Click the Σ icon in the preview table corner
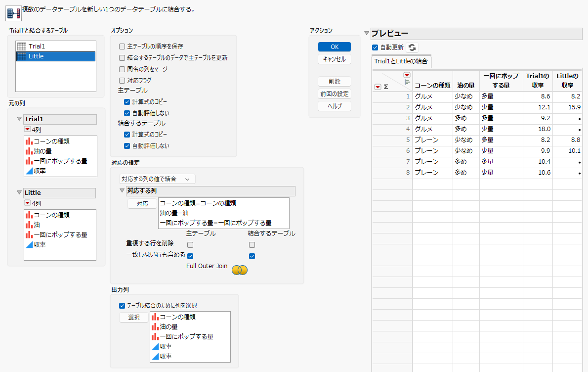The width and height of the screenshot is (588, 372). pyautogui.click(x=386, y=87)
